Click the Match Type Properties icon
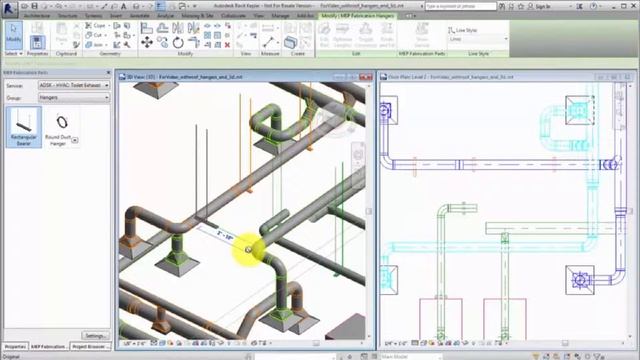This screenshot has height=360, width=640. coord(76,45)
